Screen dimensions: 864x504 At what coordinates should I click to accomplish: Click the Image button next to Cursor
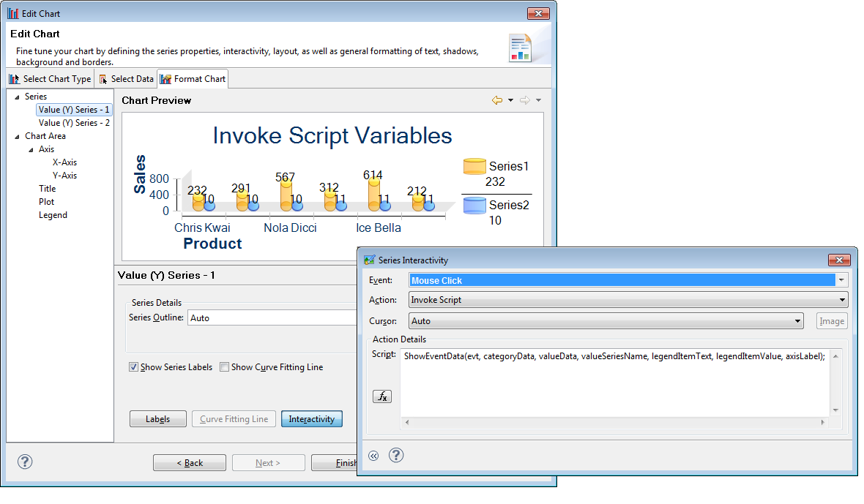[832, 321]
